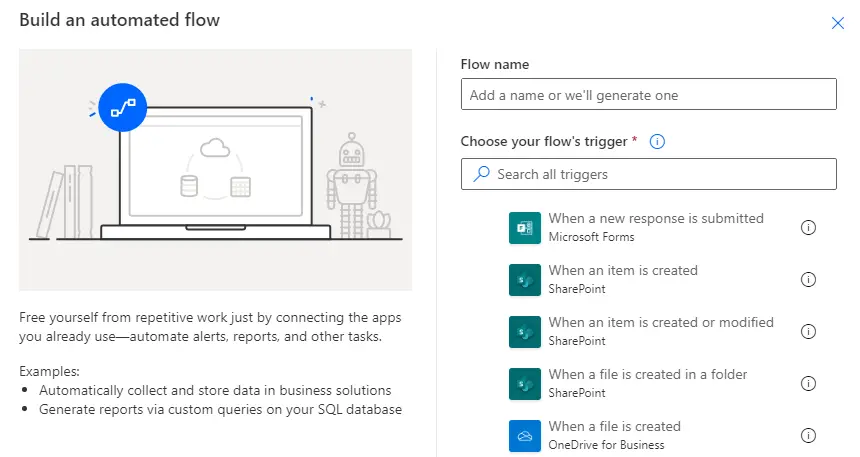Close the Build an automated flow dialog
Viewport: 860px width, 457px height.
tap(838, 23)
